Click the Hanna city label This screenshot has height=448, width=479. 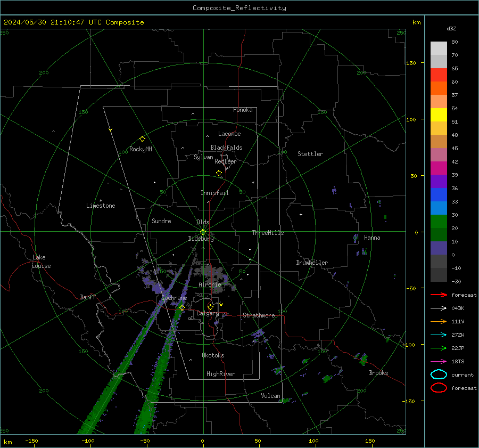[372, 238]
